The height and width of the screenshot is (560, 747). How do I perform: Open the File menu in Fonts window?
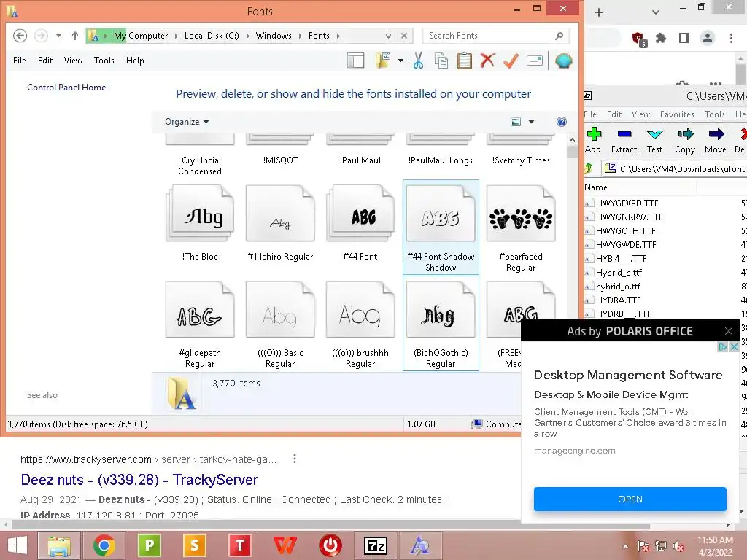pyautogui.click(x=20, y=61)
